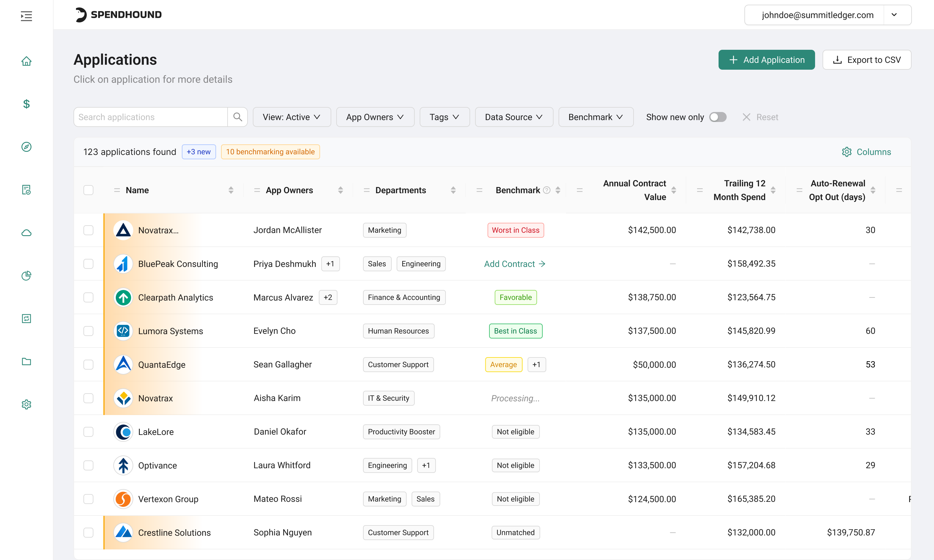The image size is (934, 560).
Task: Click the Benchmark help question icon
Action: (x=546, y=190)
